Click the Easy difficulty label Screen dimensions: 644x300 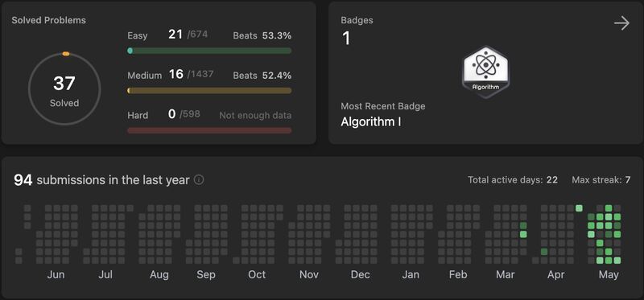coord(137,35)
